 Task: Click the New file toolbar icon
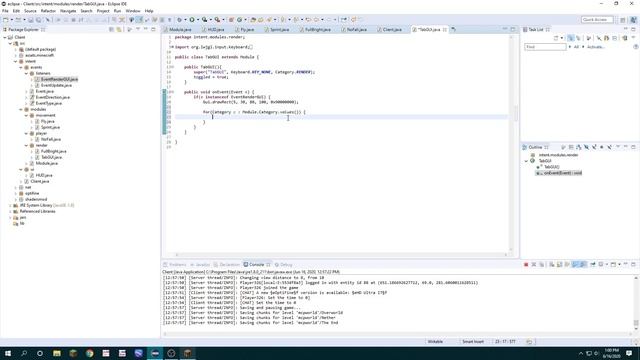6,20
